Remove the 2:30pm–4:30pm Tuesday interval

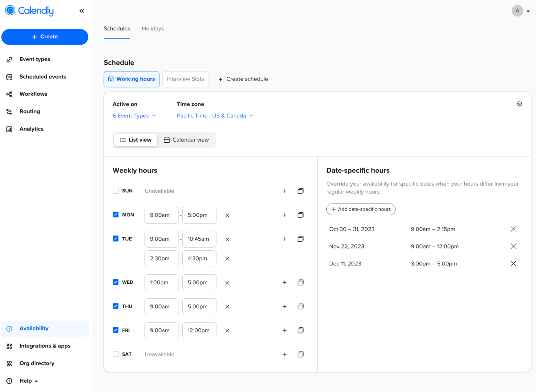[227, 259]
